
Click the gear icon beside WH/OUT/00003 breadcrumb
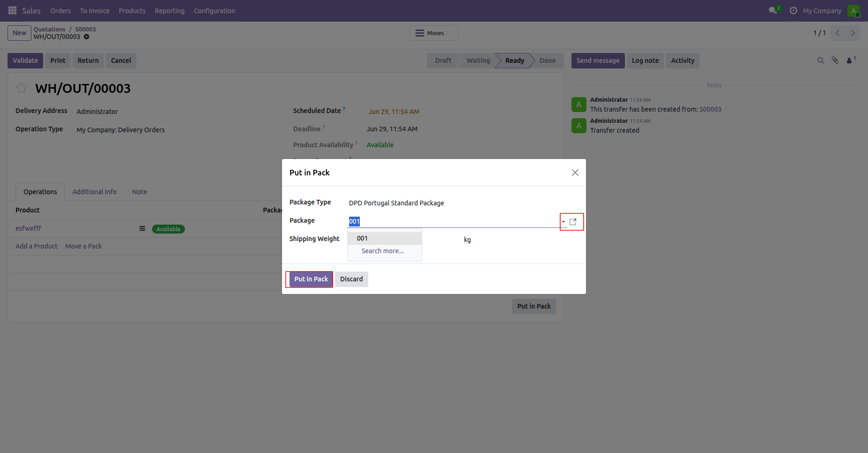86,37
